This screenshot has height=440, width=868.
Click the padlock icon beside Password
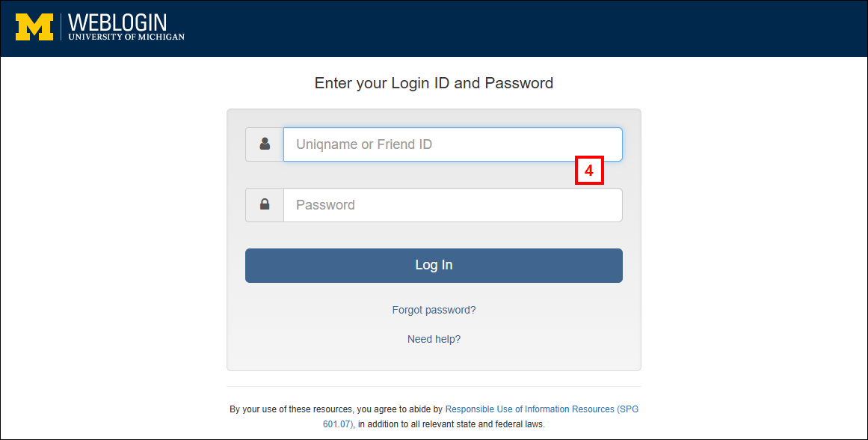[x=265, y=205]
